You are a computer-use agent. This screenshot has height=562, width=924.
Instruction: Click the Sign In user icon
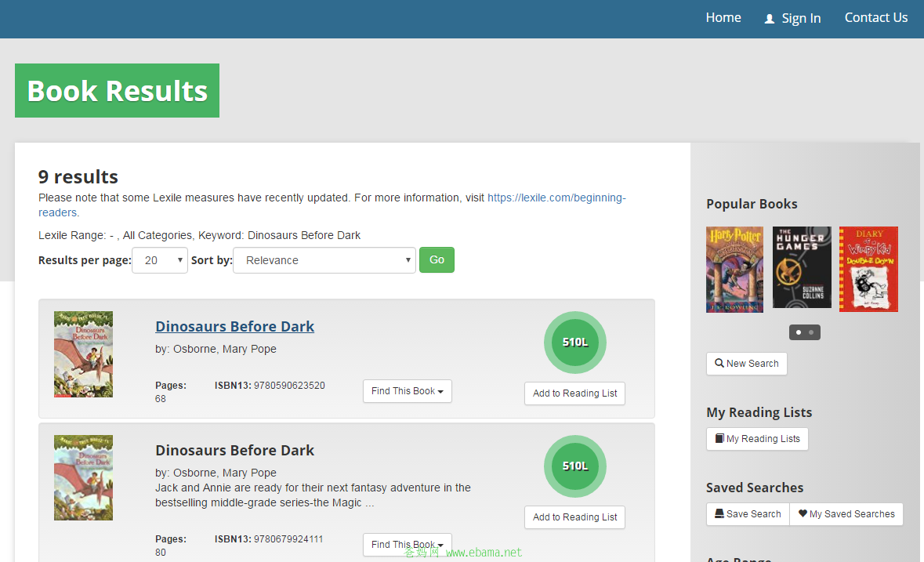769,19
